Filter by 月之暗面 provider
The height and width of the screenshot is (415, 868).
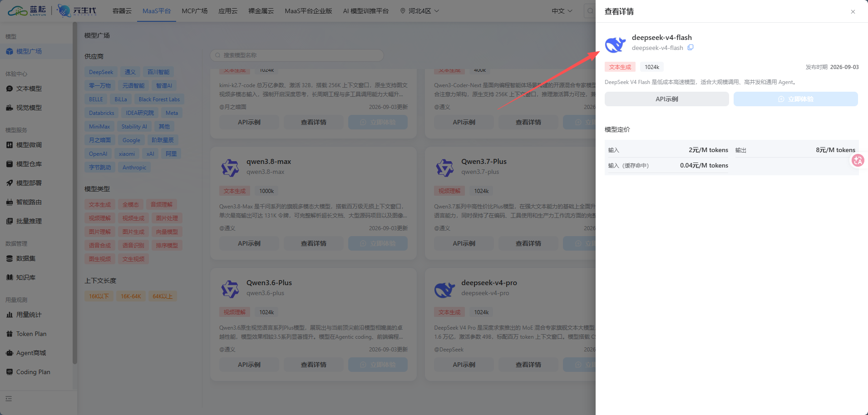point(100,140)
